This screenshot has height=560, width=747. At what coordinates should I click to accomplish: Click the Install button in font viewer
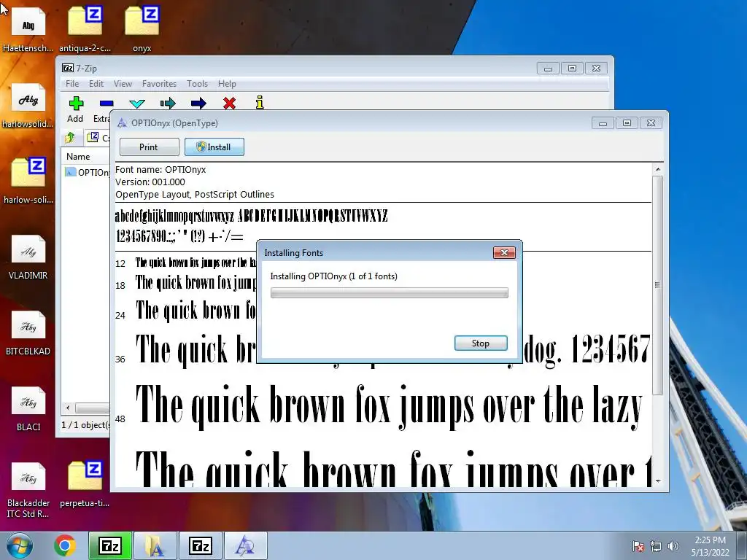point(214,147)
